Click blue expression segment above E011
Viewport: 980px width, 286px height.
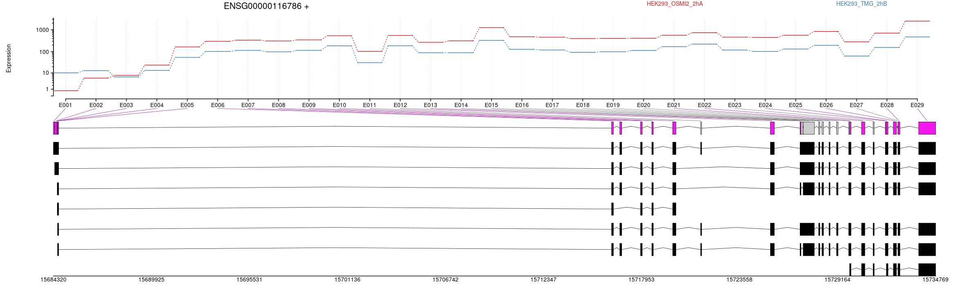click(370, 63)
